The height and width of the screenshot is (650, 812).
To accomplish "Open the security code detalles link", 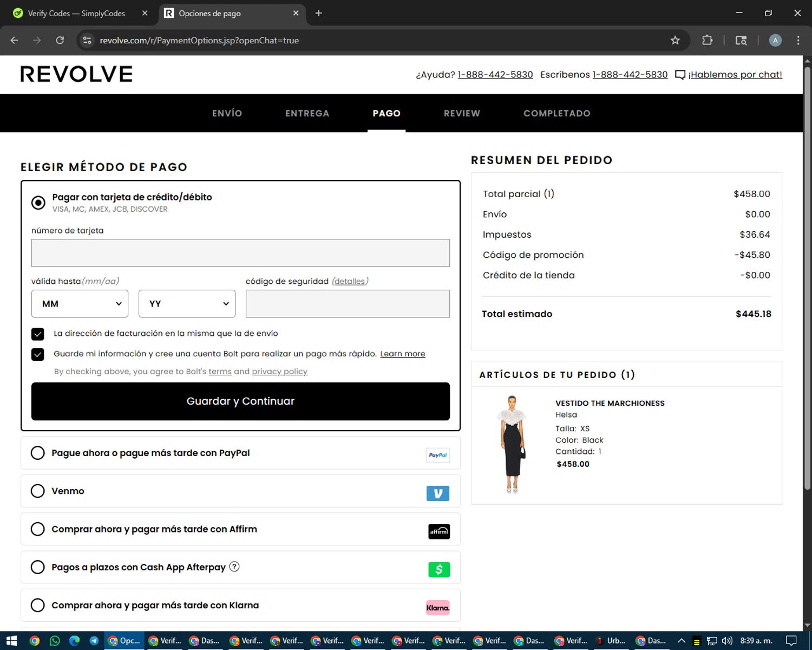I will [349, 281].
